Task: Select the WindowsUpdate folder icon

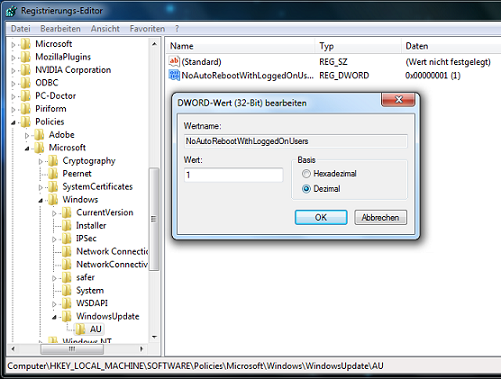Action: coord(67,317)
